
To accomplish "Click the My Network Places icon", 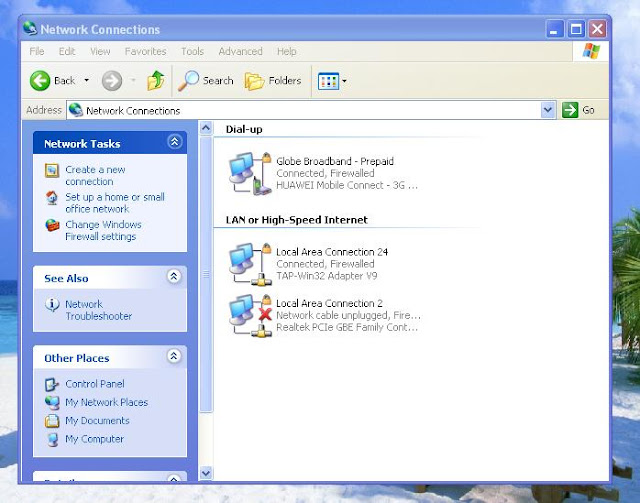I will [x=52, y=403].
